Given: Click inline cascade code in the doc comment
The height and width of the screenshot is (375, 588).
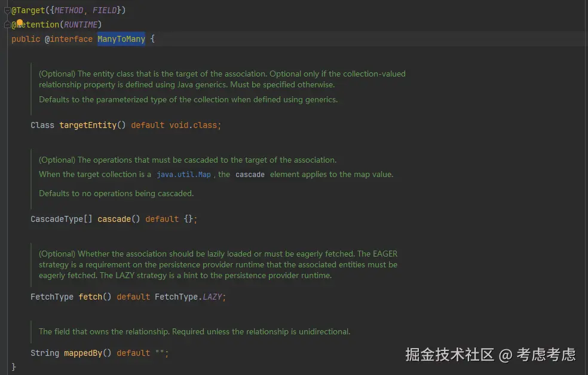Looking at the screenshot, I should click(x=250, y=175).
